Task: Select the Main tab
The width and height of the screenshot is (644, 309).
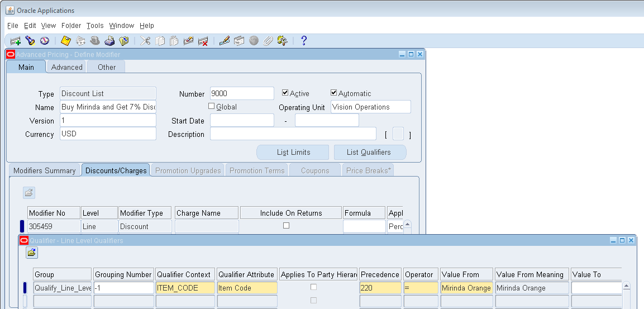Action: pyautogui.click(x=26, y=67)
